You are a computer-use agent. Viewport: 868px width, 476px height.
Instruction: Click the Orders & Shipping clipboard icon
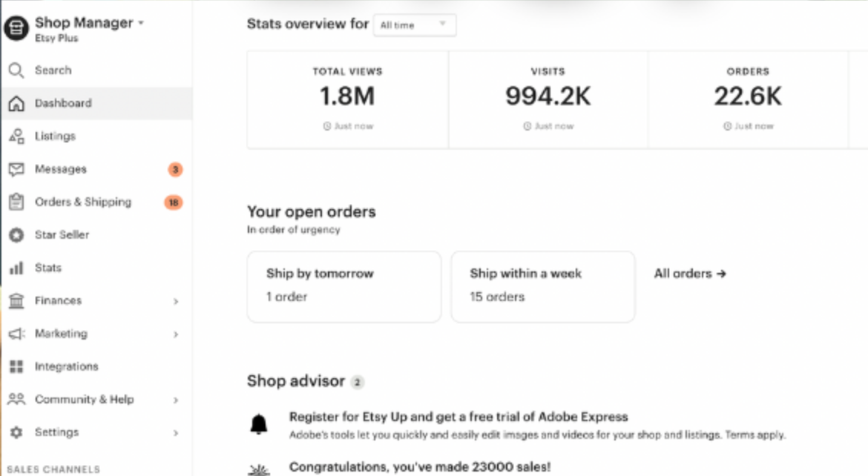point(16,202)
